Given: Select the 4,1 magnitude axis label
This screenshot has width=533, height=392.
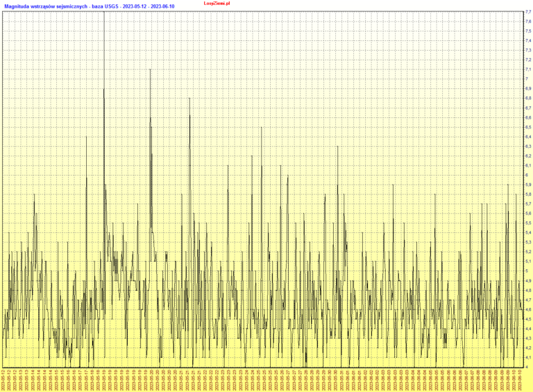Looking at the screenshot, I should tap(528, 358).
